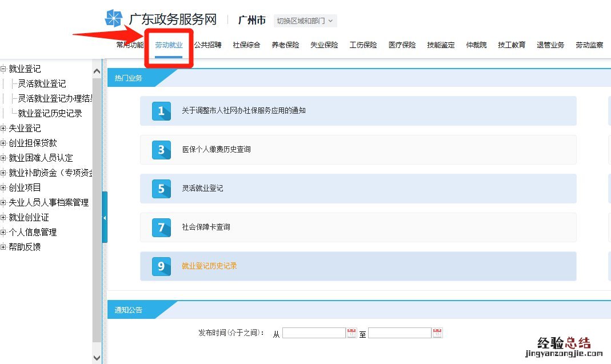Image resolution: width=611 pixels, height=364 pixels.
Task: Open 关于调整市人社网办社保服务应用的通知
Action: point(243,111)
